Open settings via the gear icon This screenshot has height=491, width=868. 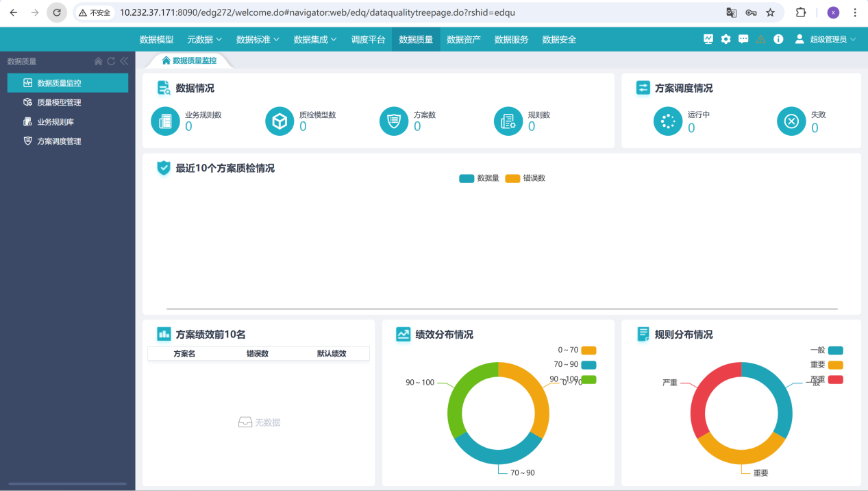click(x=726, y=39)
